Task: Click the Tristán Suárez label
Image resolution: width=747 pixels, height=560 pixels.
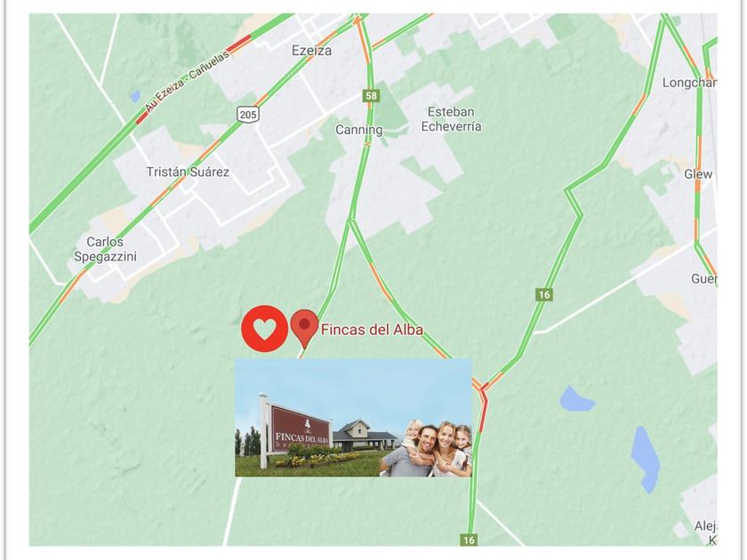Action: point(188,172)
